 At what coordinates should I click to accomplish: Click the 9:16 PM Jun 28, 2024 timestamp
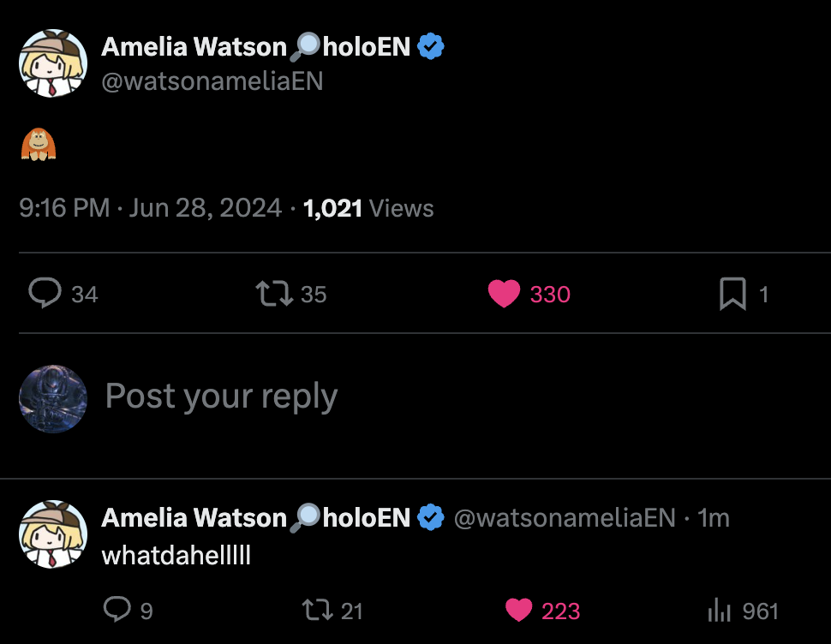[150, 208]
